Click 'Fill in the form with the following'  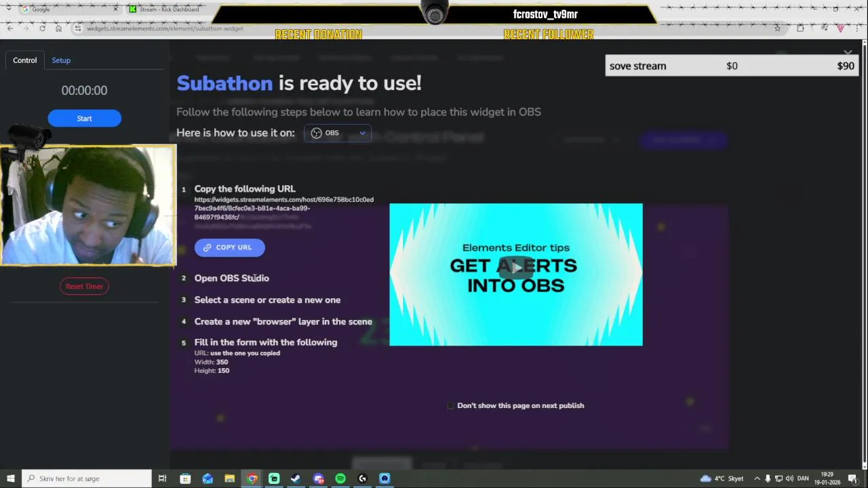[x=266, y=342]
